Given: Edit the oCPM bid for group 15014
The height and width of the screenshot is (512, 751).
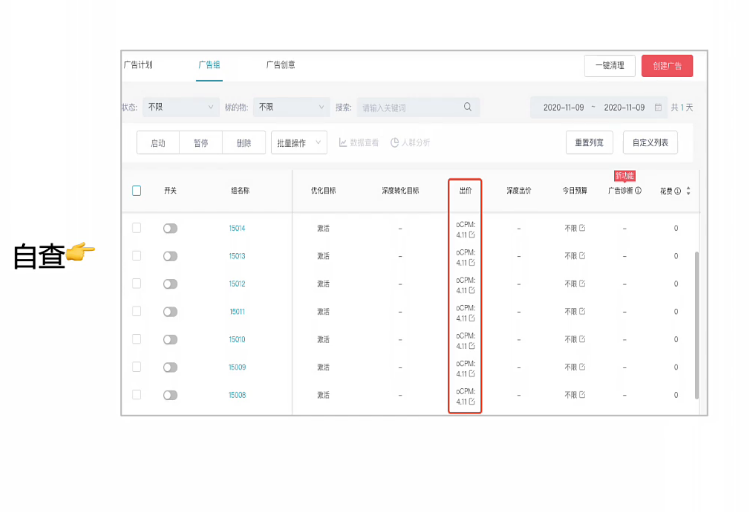Looking at the screenshot, I should [473, 234].
